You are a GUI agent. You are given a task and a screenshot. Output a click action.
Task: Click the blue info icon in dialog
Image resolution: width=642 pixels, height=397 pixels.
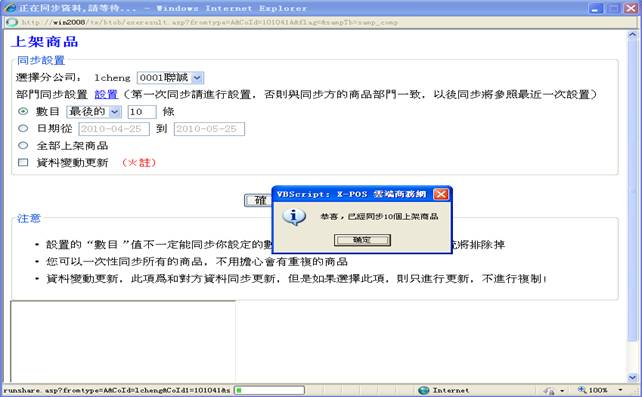294,217
